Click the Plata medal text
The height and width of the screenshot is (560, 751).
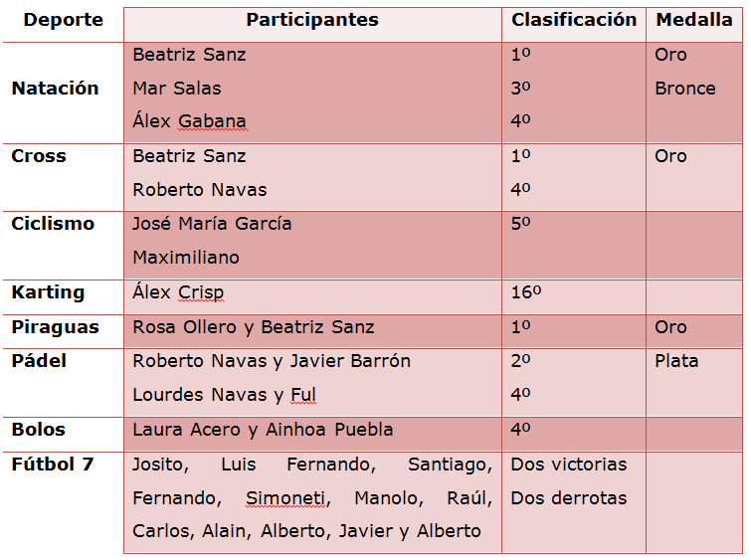[676, 361]
